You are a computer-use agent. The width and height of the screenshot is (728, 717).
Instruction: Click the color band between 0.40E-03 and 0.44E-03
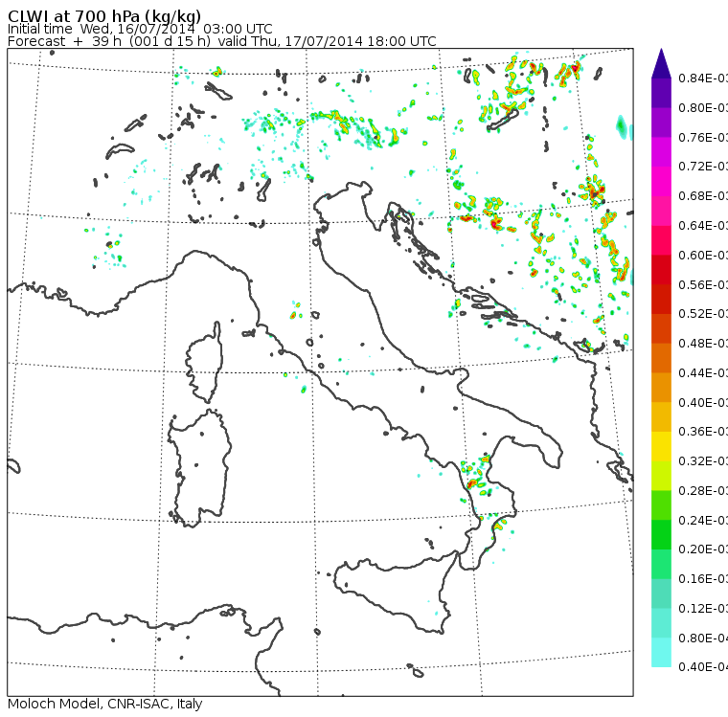click(661, 388)
